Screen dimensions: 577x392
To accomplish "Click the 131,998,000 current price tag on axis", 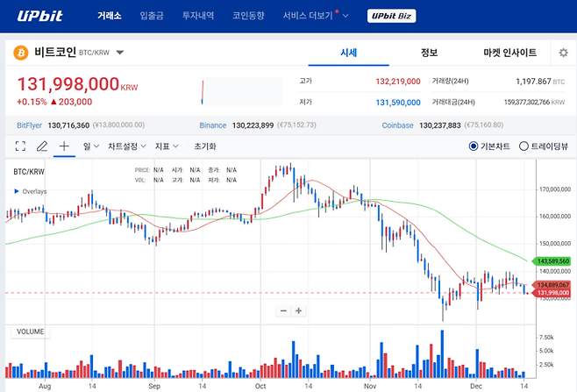I will (x=551, y=293).
